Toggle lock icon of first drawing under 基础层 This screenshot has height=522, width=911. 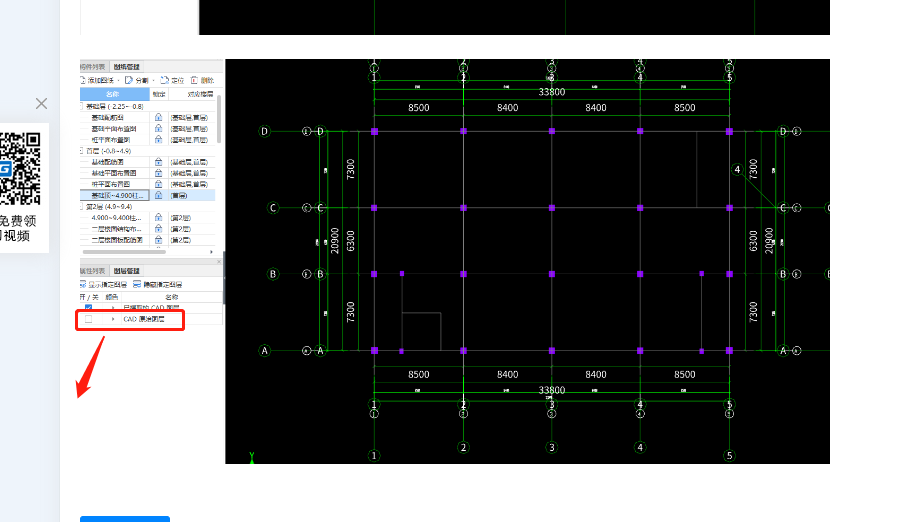159,117
